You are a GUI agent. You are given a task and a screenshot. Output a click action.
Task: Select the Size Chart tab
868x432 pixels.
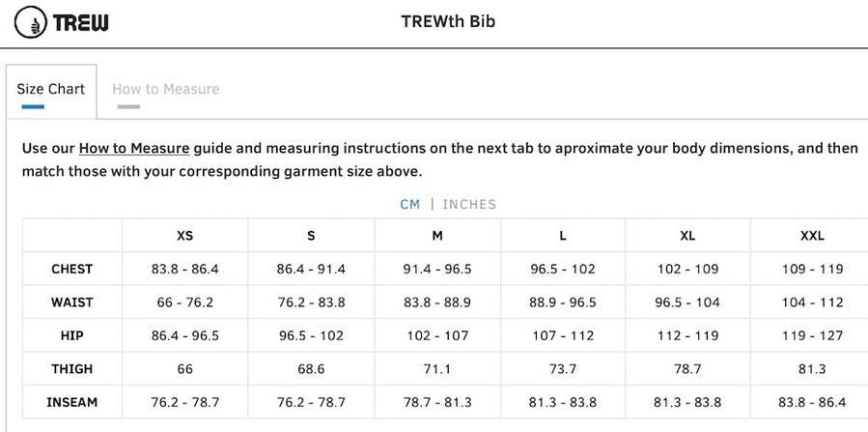pos(51,89)
